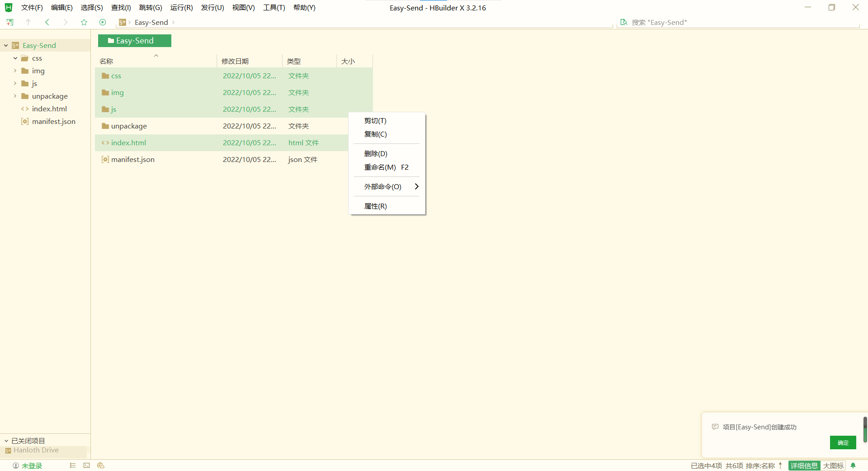
Task: Choose 复制(C) from the context menu
Action: tap(376, 134)
